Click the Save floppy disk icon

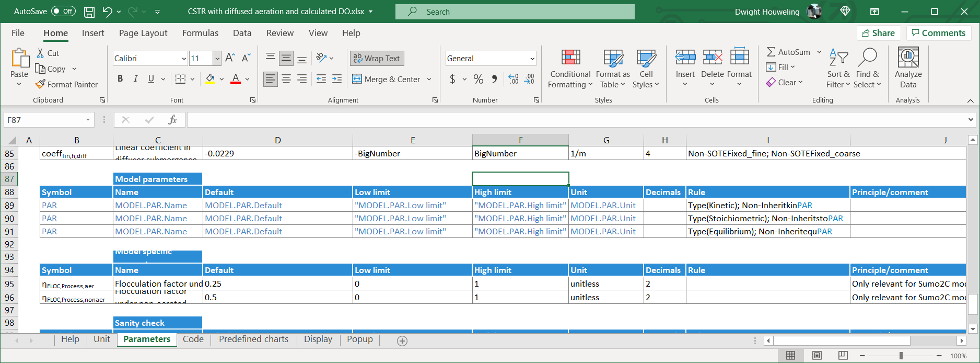click(x=89, y=12)
